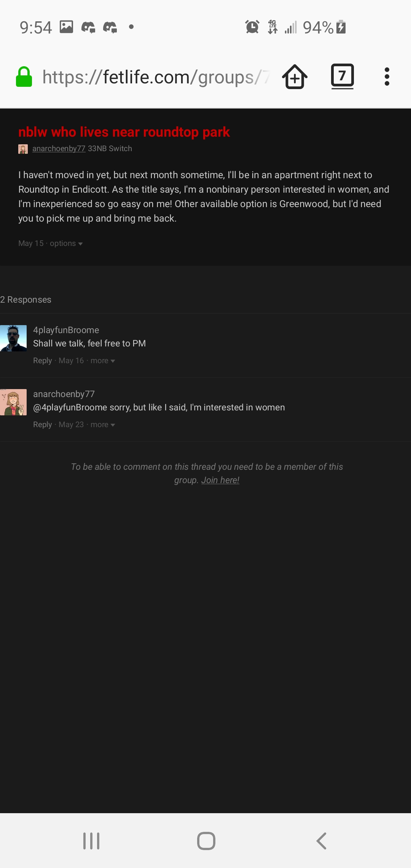Open the anarchoenby77 author profile link
Screen dimensions: 411x868
(59, 148)
